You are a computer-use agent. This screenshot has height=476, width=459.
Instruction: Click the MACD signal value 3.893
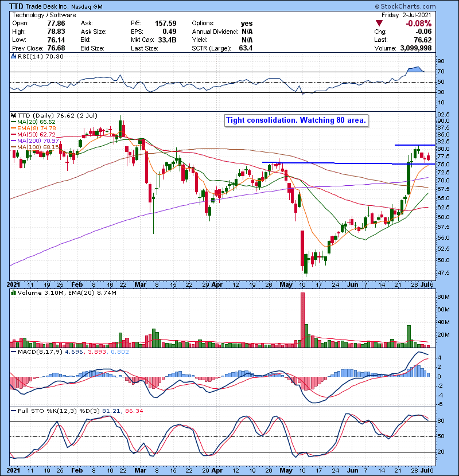(x=97, y=352)
